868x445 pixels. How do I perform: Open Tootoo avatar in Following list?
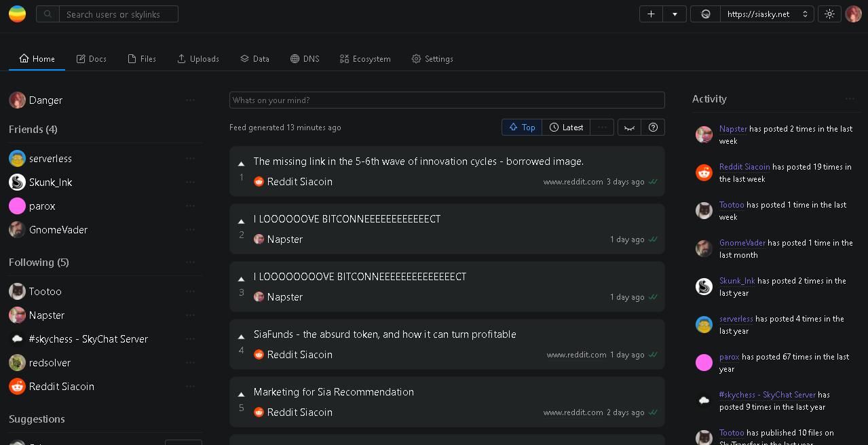tap(18, 292)
